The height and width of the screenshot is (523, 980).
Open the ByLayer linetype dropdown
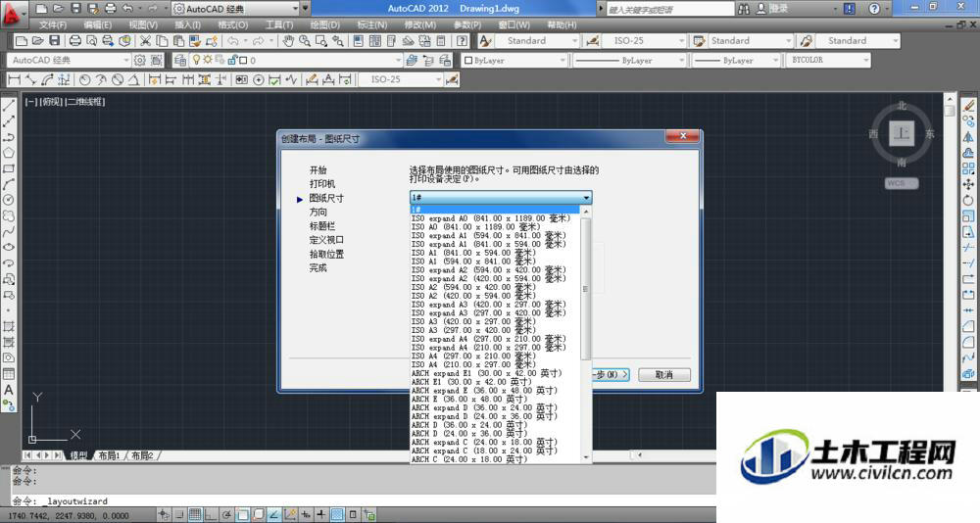629,60
